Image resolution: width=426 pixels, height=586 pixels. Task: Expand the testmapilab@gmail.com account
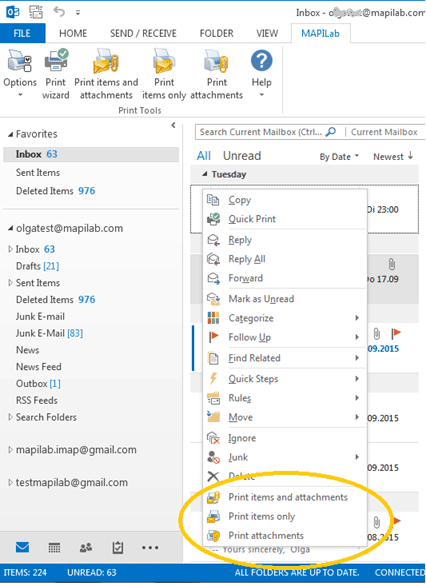coord(10,482)
